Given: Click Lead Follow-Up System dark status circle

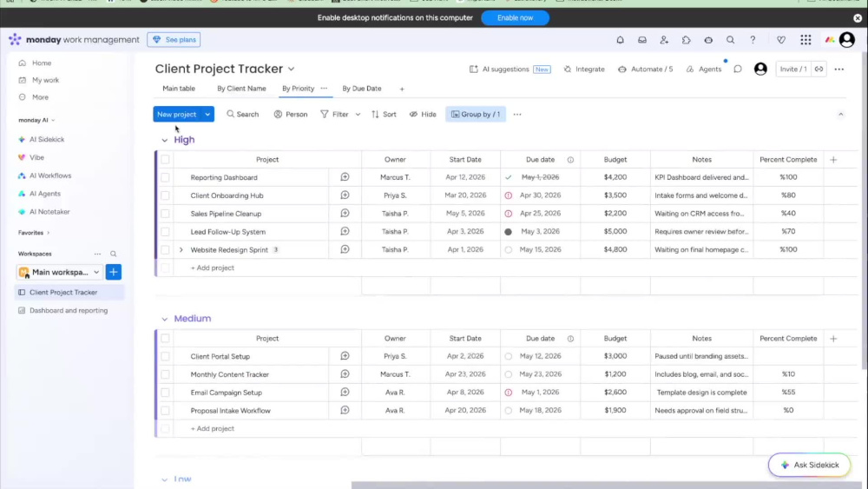Looking at the screenshot, I should pyautogui.click(x=508, y=232).
